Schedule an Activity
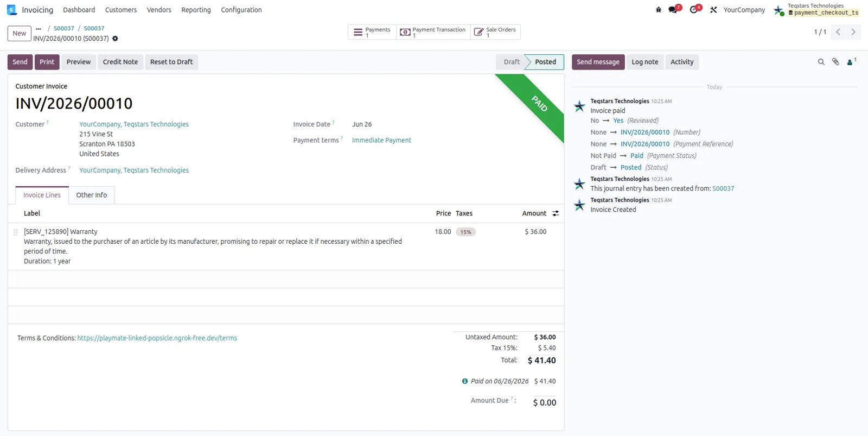The image size is (868, 436). pos(682,62)
